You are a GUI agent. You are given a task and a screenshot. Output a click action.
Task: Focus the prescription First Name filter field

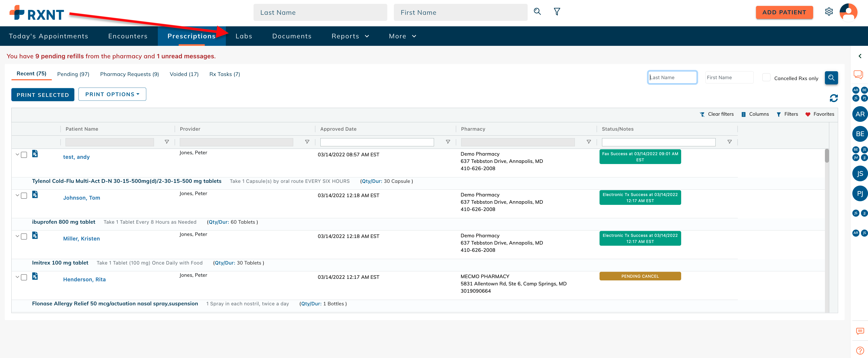click(x=729, y=78)
